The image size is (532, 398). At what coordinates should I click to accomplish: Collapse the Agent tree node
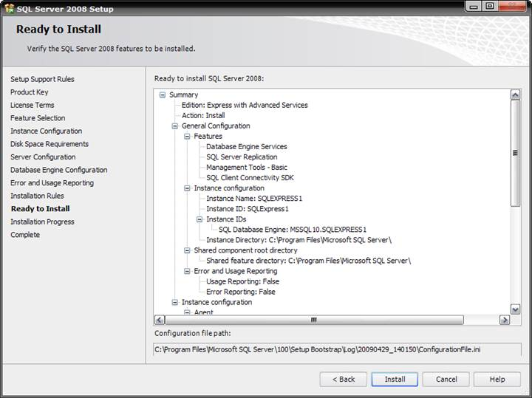(187, 312)
